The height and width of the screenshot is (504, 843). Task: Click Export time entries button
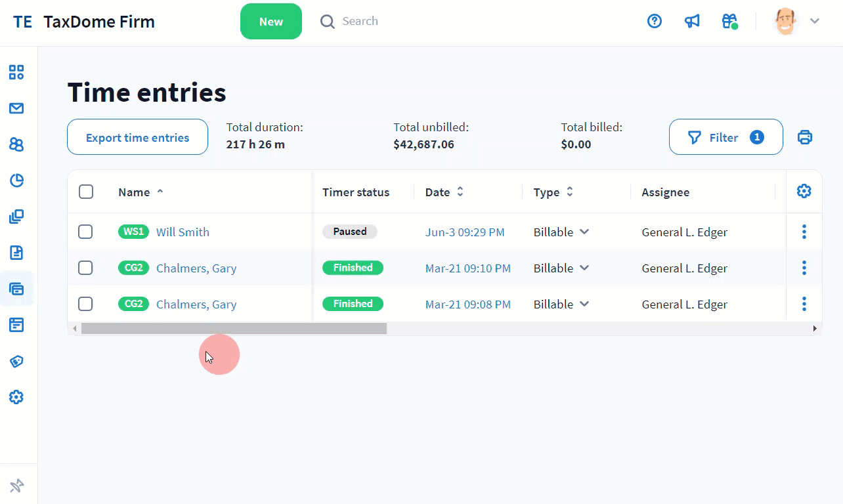tap(137, 137)
